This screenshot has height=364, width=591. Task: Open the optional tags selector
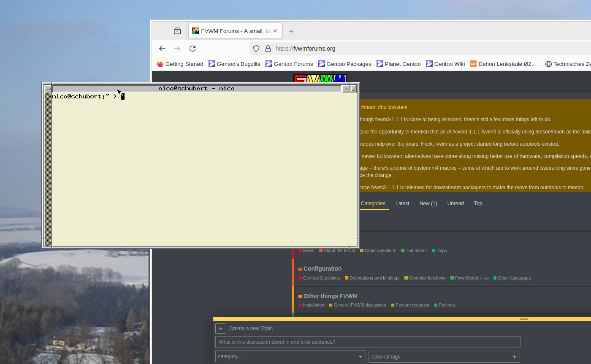pyautogui.click(x=444, y=357)
